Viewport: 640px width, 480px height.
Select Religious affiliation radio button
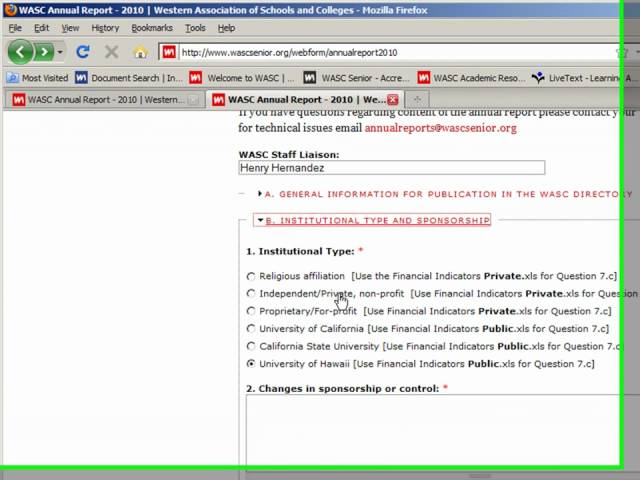pos(251,276)
